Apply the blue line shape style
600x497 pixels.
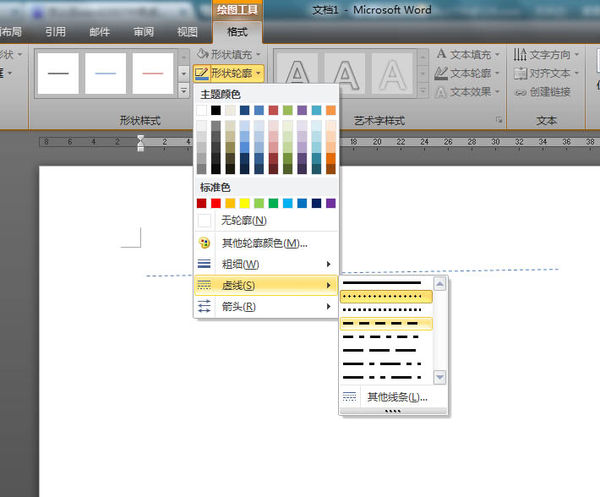[106, 73]
